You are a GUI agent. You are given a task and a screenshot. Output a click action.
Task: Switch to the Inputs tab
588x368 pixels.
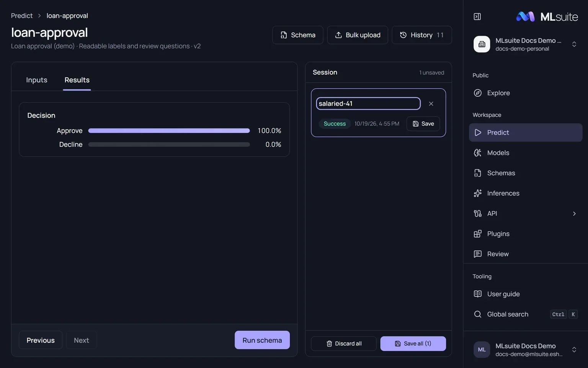tap(37, 80)
